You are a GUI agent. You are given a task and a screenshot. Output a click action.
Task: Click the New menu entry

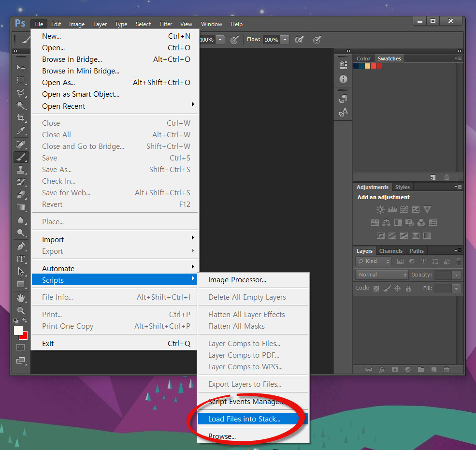point(115,36)
